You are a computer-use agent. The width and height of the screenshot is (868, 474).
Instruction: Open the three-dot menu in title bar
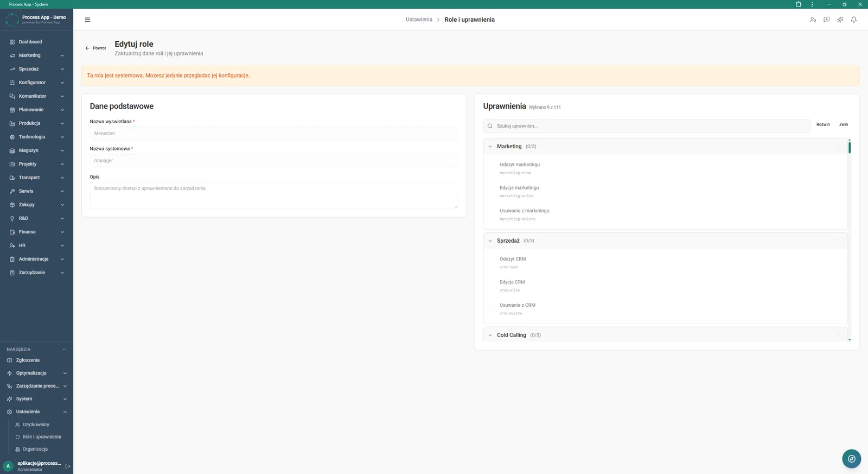812,4
